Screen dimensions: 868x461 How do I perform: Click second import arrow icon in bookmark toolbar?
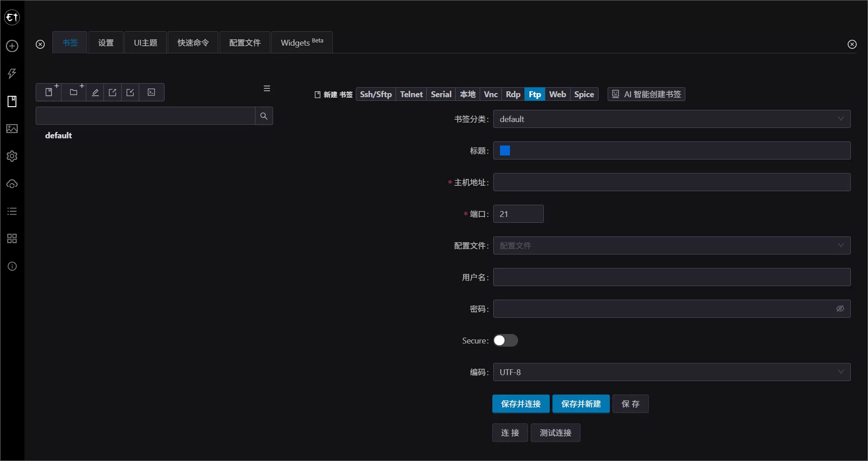click(130, 92)
